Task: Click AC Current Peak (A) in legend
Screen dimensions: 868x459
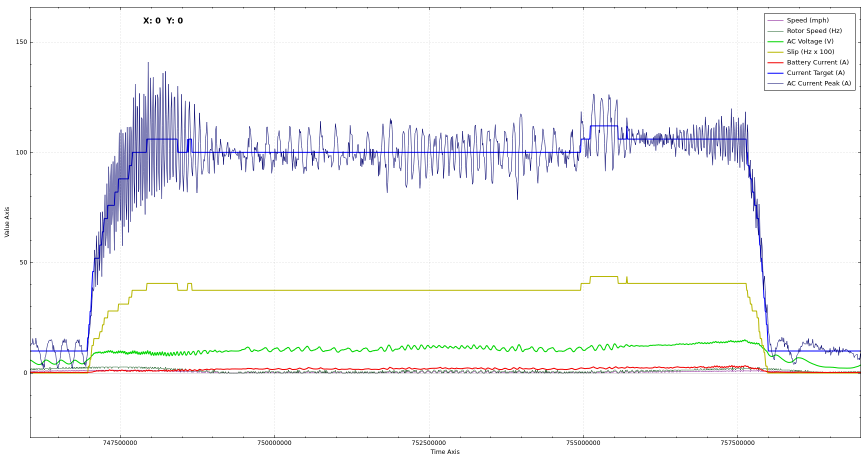Action: pos(818,83)
